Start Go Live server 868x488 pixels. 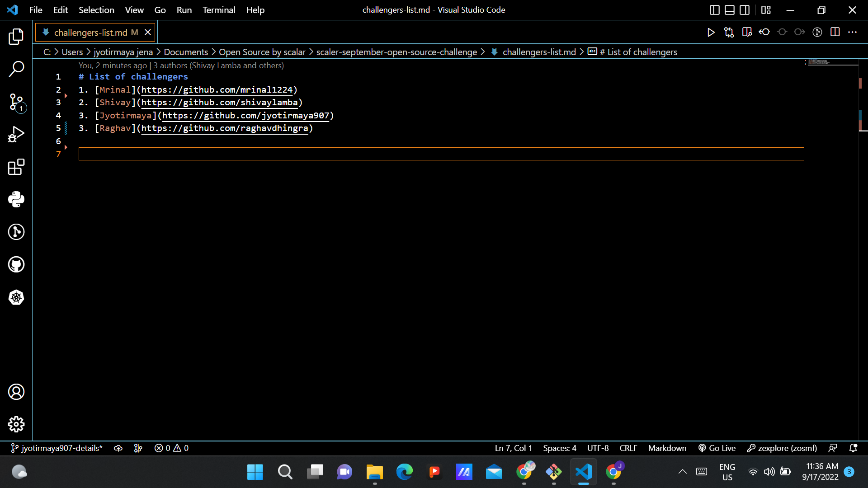(x=717, y=448)
